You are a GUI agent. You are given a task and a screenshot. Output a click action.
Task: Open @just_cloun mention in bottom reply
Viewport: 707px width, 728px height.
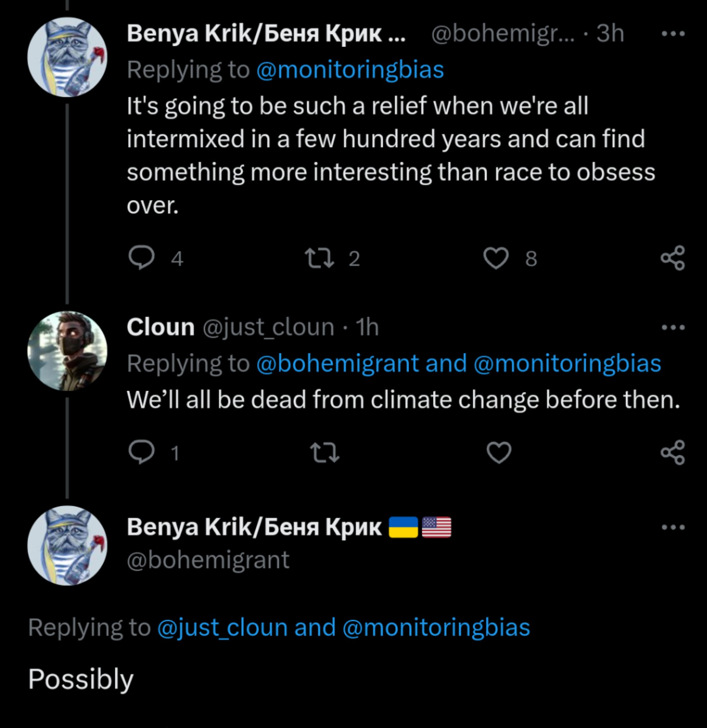point(222,628)
